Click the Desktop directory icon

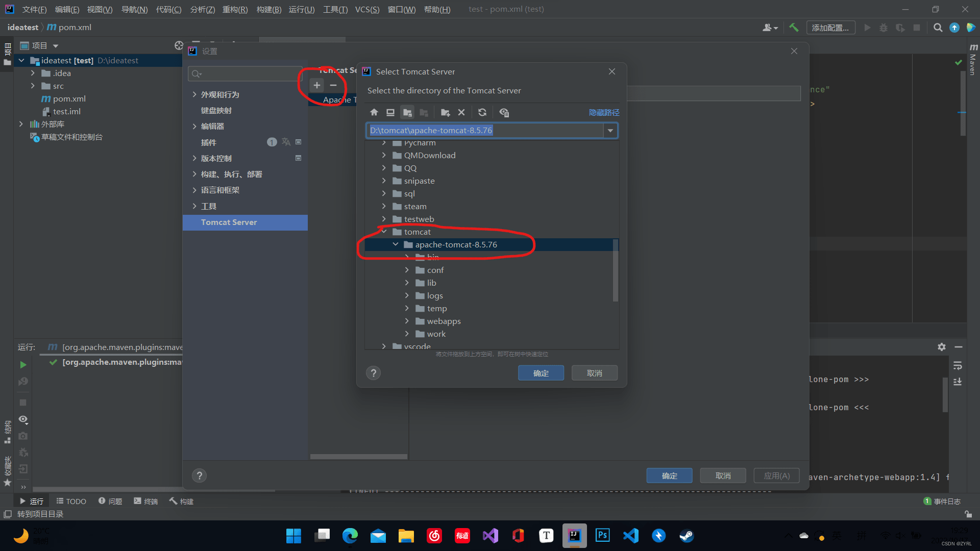click(390, 112)
